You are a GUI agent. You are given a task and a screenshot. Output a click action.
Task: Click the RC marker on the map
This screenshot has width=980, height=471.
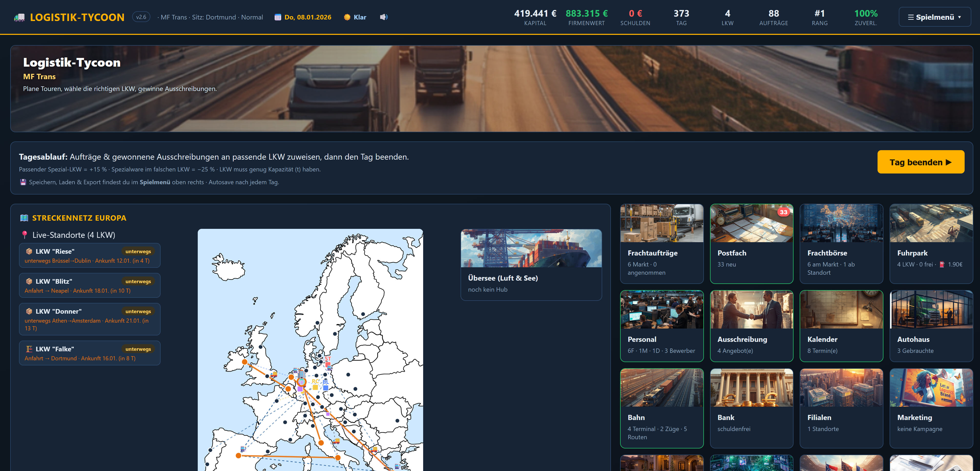pos(315,384)
